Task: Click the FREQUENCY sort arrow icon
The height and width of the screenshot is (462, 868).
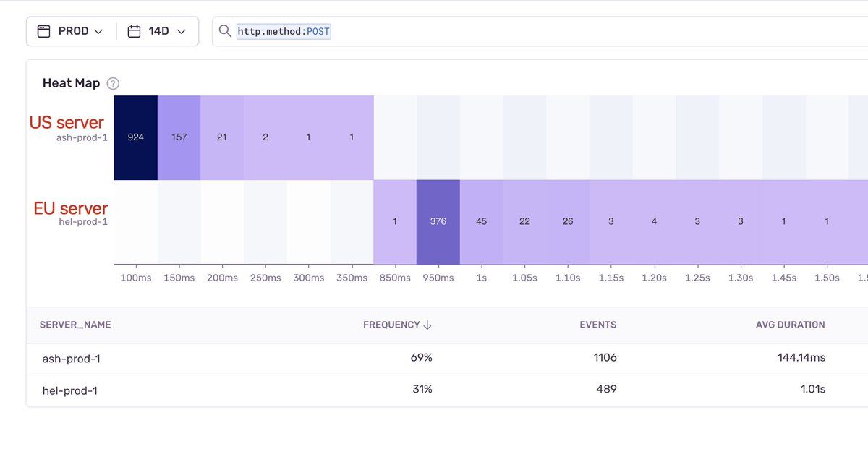Action: 427,325
